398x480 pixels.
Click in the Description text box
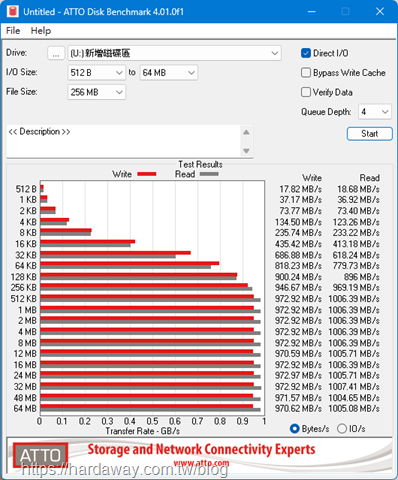click(123, 141)
